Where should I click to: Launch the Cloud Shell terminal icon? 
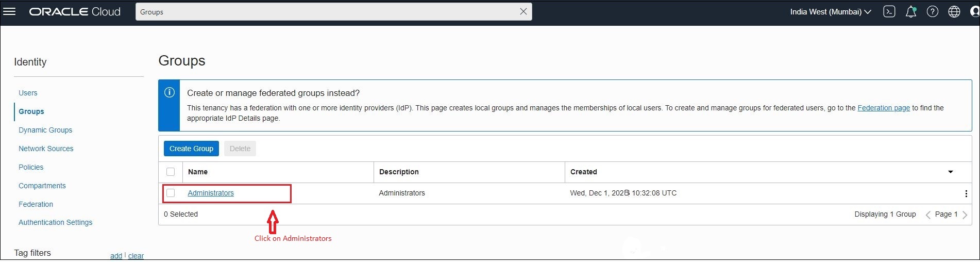(x=889, y=11)
